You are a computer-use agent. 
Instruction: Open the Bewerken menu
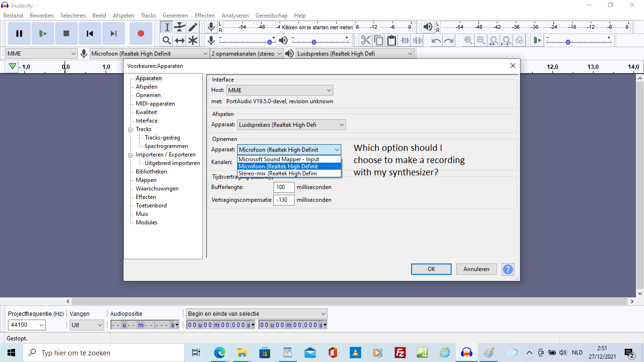click(41, 16)
